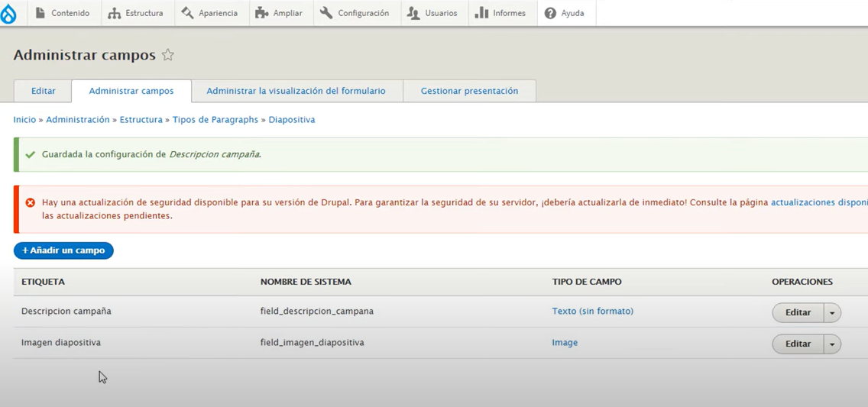
Task: Expand operations dropdown for Descripcion campaña
Action: pyautogui.click(x=832, y=312)
